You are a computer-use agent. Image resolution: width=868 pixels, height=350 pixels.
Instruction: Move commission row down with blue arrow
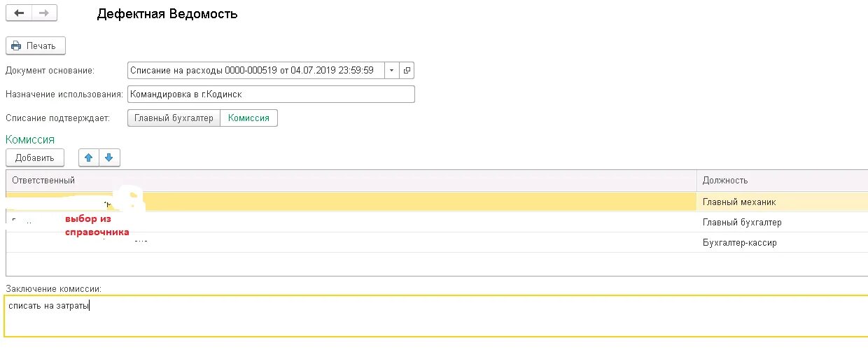pyautogui.click(x=109, y=157)
